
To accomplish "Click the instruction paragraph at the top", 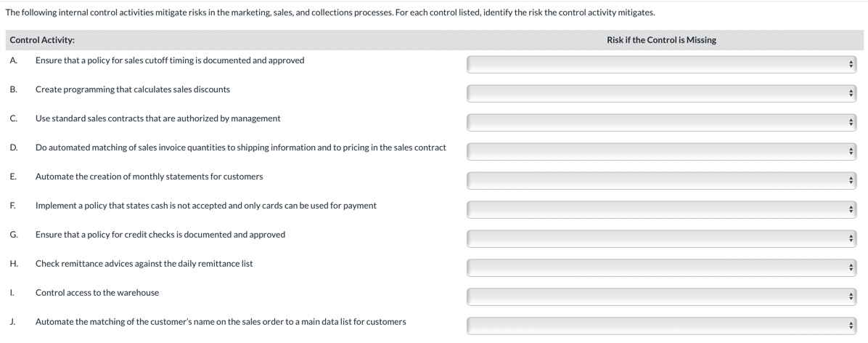I will point(330,12).
